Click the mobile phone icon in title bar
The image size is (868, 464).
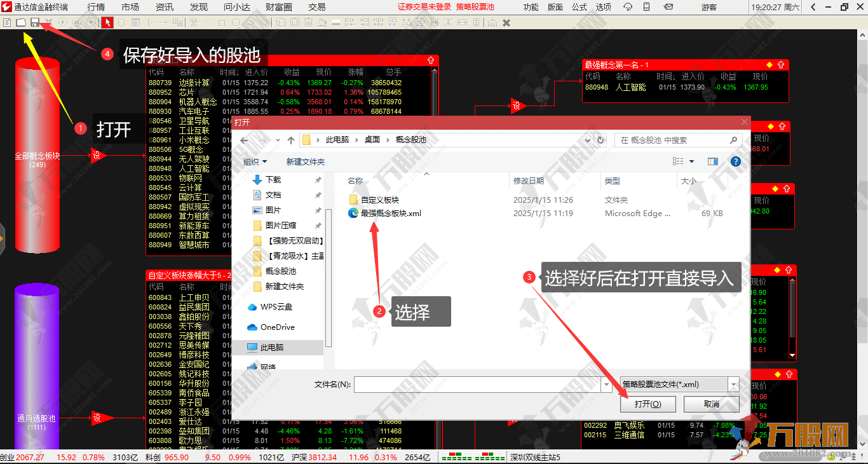click(x=647, y=7)
